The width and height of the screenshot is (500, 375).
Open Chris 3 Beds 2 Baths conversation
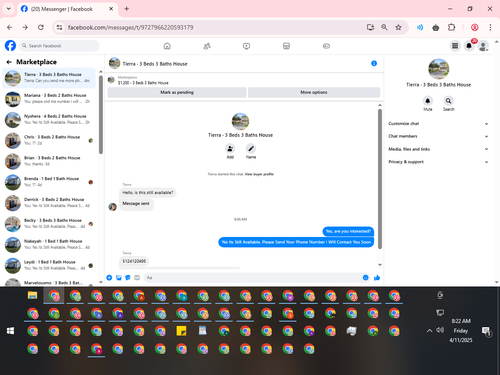point(49,140)
